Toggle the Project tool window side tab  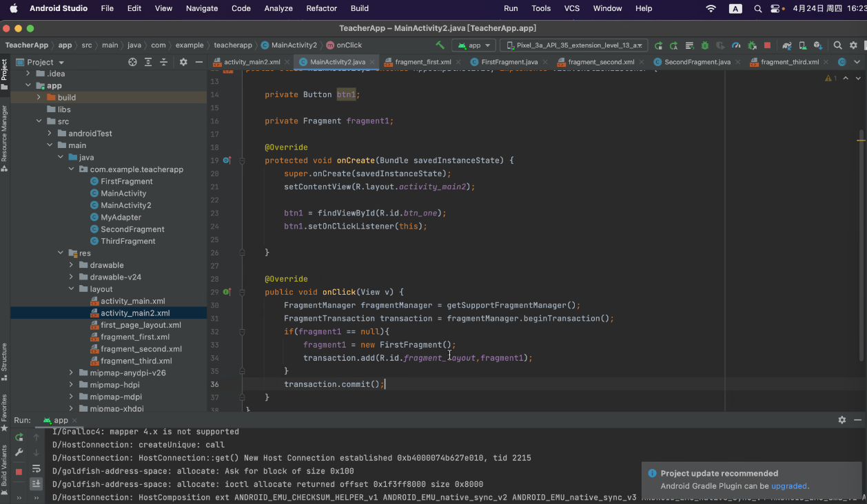point(4,74)
